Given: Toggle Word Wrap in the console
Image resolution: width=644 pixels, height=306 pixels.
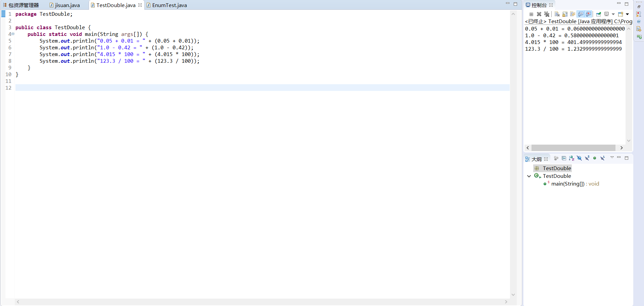Looking at the screenshot, I should (x=572, y=14).
